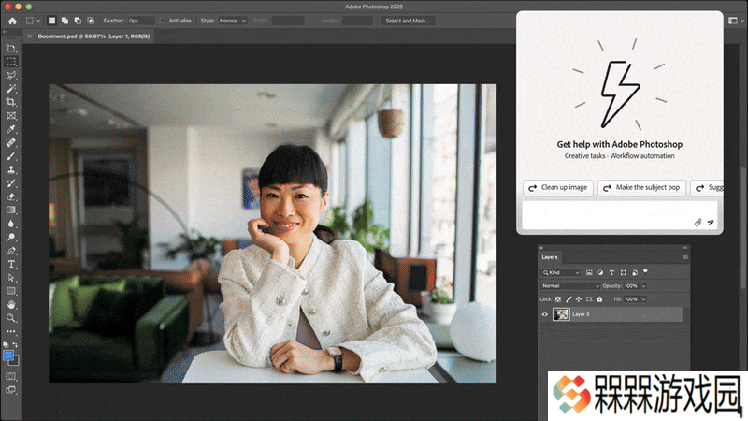This screenshot has width=748, height=421.
Task: Filter layers by type layers
Action: click(612, 272)
